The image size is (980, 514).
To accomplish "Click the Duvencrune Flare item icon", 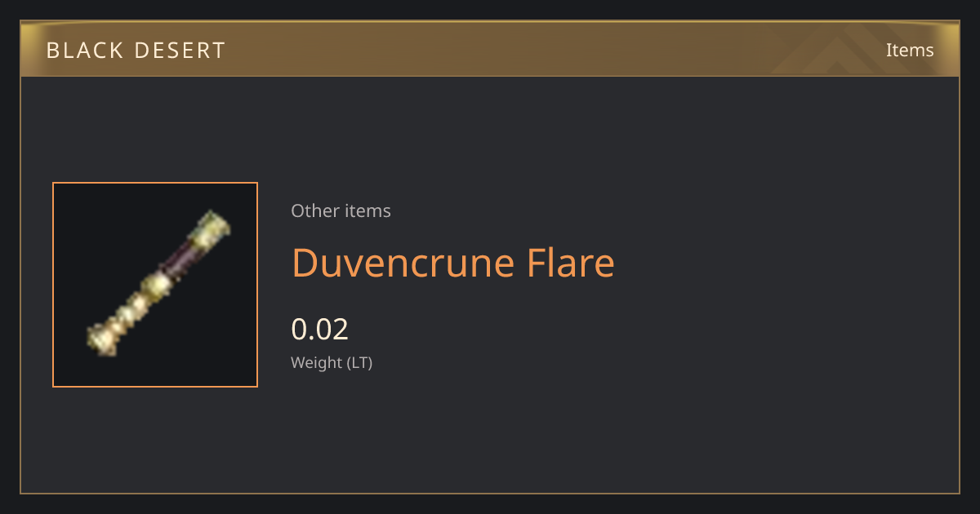I will click(159, 284).
